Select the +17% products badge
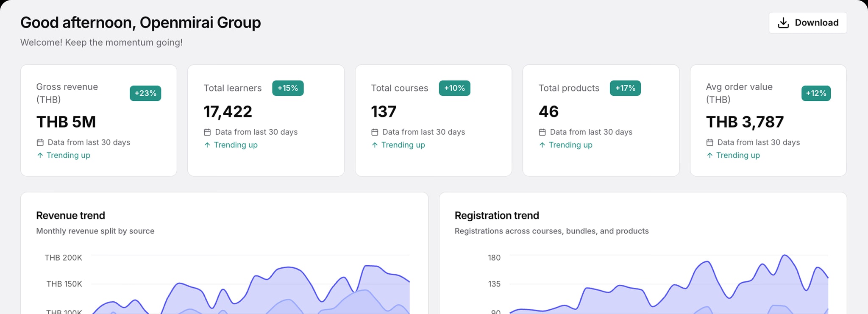Screen dimensions: 868x314 625,88
